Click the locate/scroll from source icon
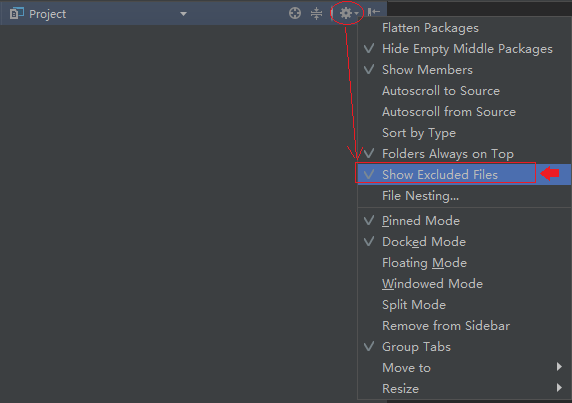 click(x=295, y=13)
